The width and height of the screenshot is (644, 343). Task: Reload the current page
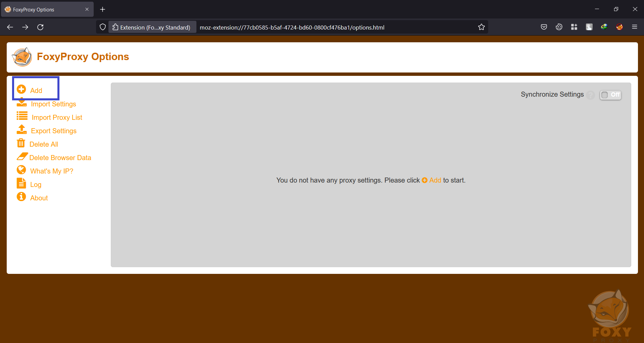(40, 27)
